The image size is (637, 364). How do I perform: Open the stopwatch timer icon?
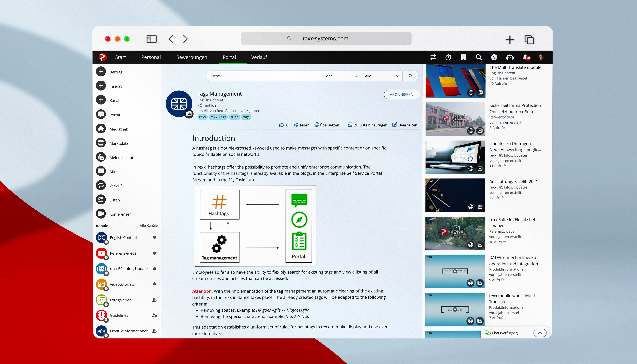(448, 57)
